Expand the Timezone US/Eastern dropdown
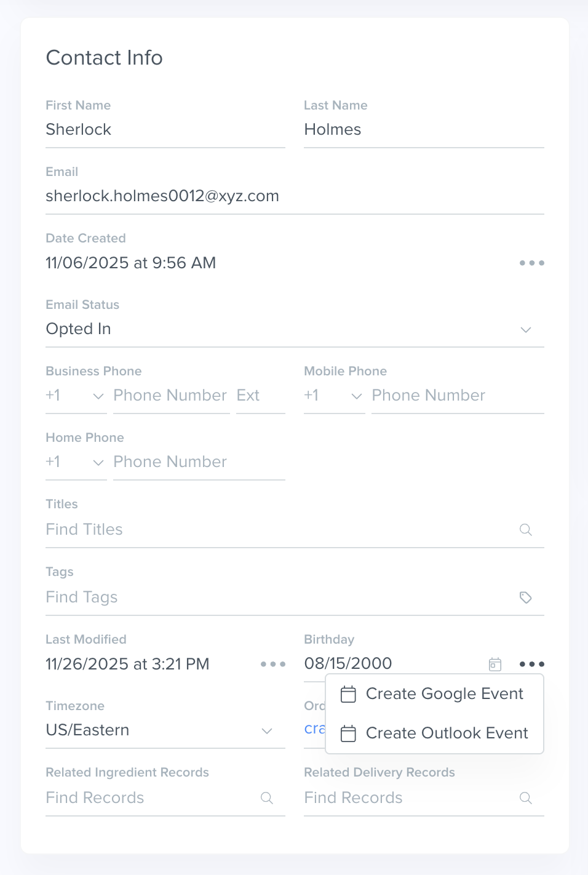The width and height of the screenshot is (588, 875). click(267, 731)
